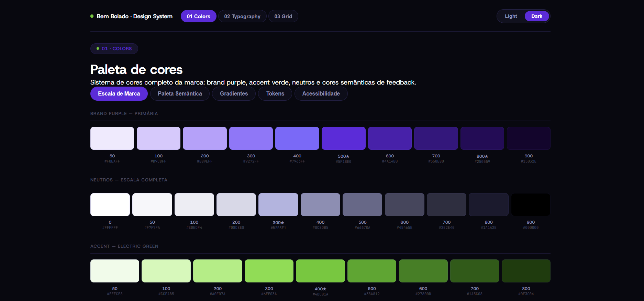Open the Paleta Semântica tab

(x=180, y=93)
